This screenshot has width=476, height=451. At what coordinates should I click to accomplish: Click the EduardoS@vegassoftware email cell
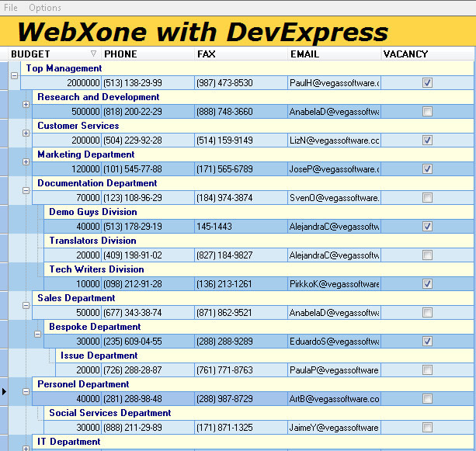[x=334, y=341]
